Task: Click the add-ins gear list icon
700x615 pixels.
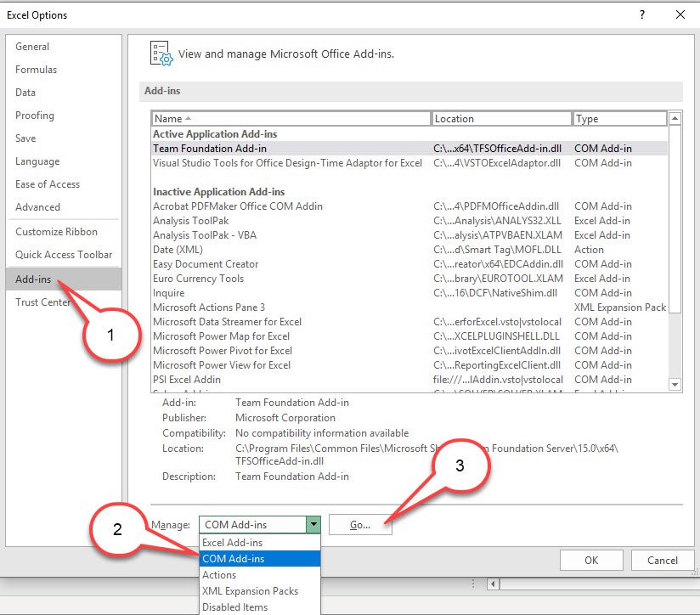Action: (x=161, y=54)
